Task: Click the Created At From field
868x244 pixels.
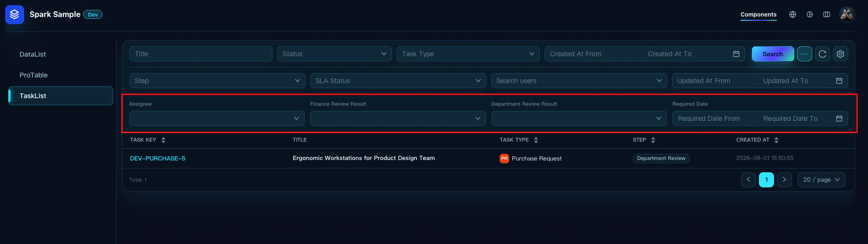Action: (590, 54)
